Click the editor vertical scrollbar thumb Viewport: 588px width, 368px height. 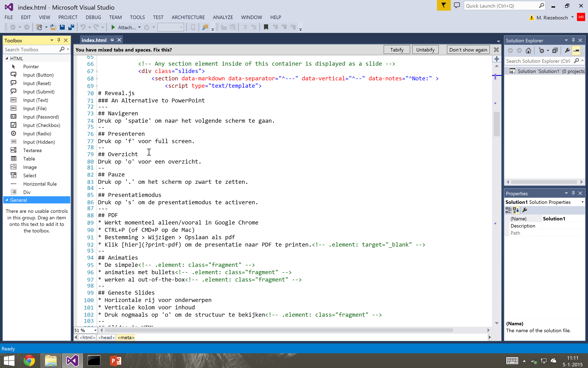(x=497, y=124)
